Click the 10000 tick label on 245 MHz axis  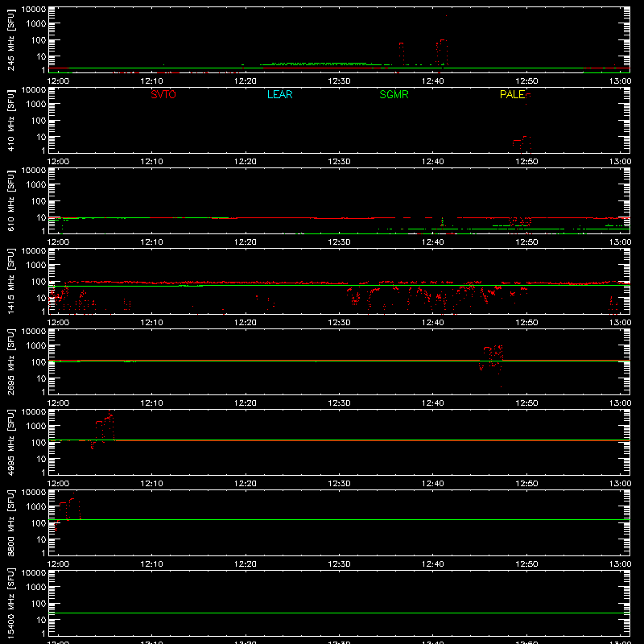(x=34, y=10)
